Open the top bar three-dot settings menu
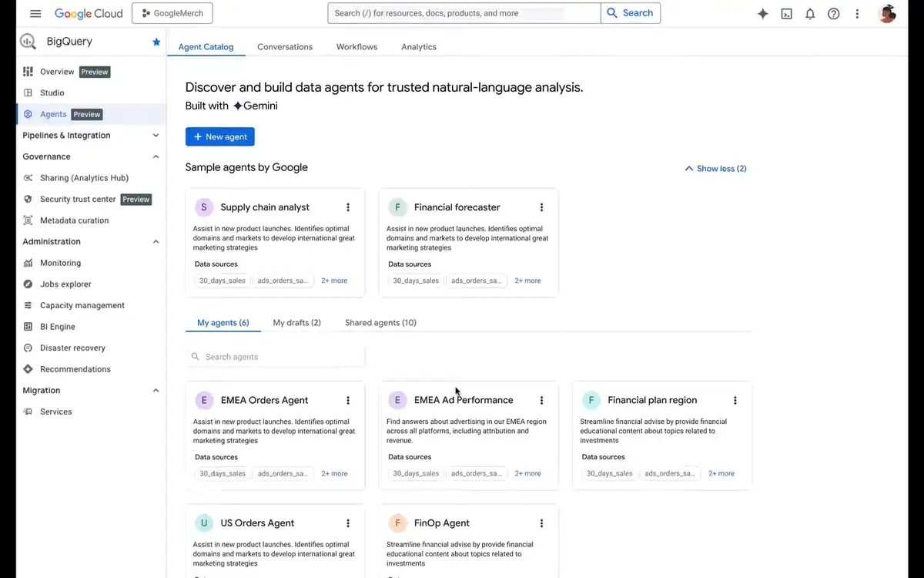Image resolution: width=924 pixels, height=578 pixels. (857, 14)
